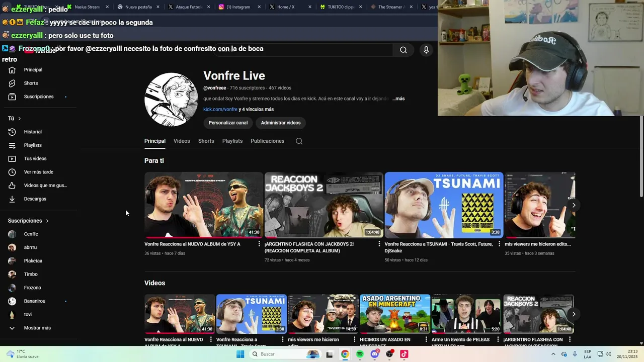
Task: Switch to Videos channel tab
Action: (x=182, y=141)
